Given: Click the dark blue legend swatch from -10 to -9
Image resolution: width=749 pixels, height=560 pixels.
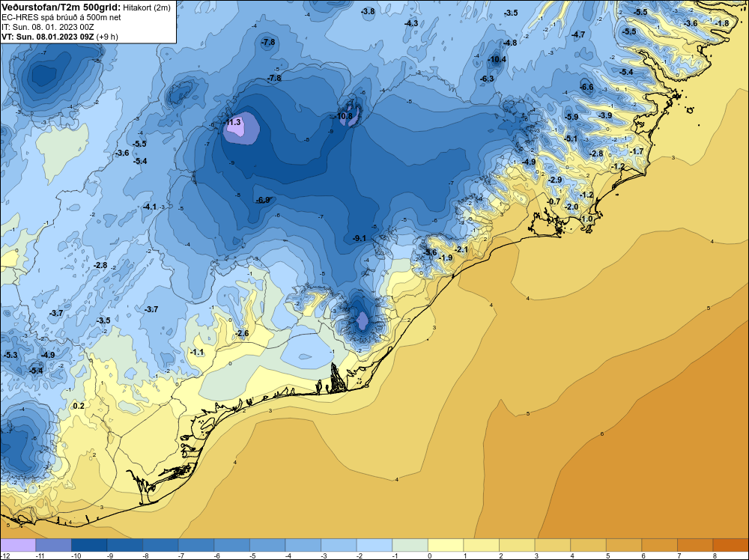Looking at the screenshot, I should [89, 545].
